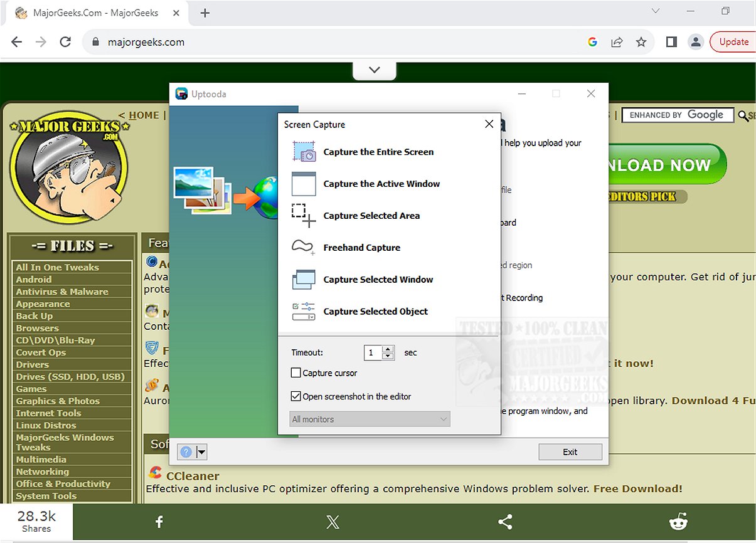Click CCleaner Free Download link
The width and height of the screenshot is (756, 543).
637,488
